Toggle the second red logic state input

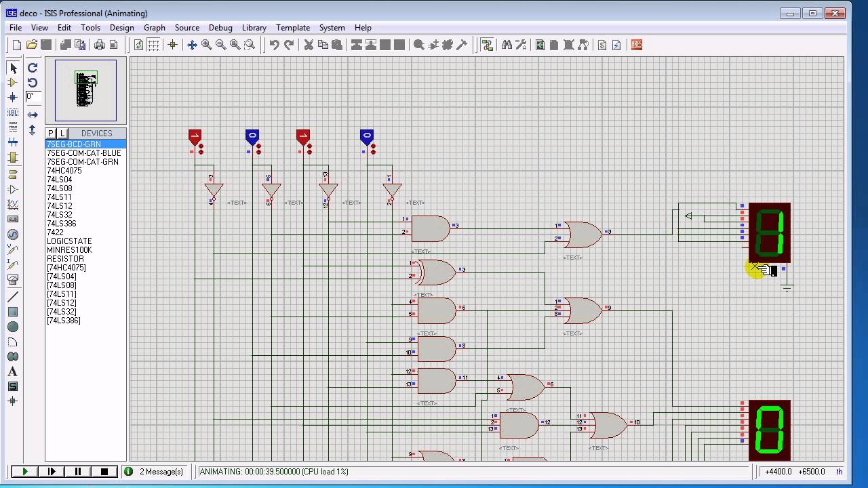click(x=302, y=138)
